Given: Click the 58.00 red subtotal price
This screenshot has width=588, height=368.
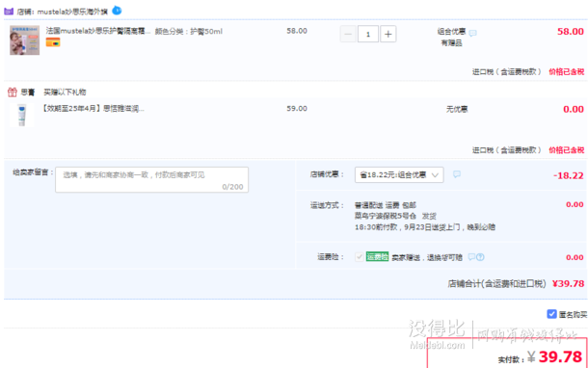Looking at the screenshot, I should click(x=571, y=32).
